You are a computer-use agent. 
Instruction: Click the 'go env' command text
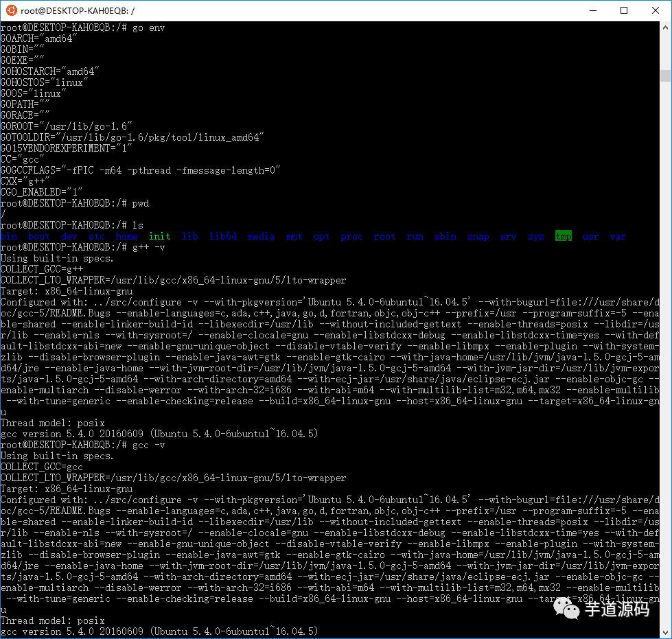[149, 28]
